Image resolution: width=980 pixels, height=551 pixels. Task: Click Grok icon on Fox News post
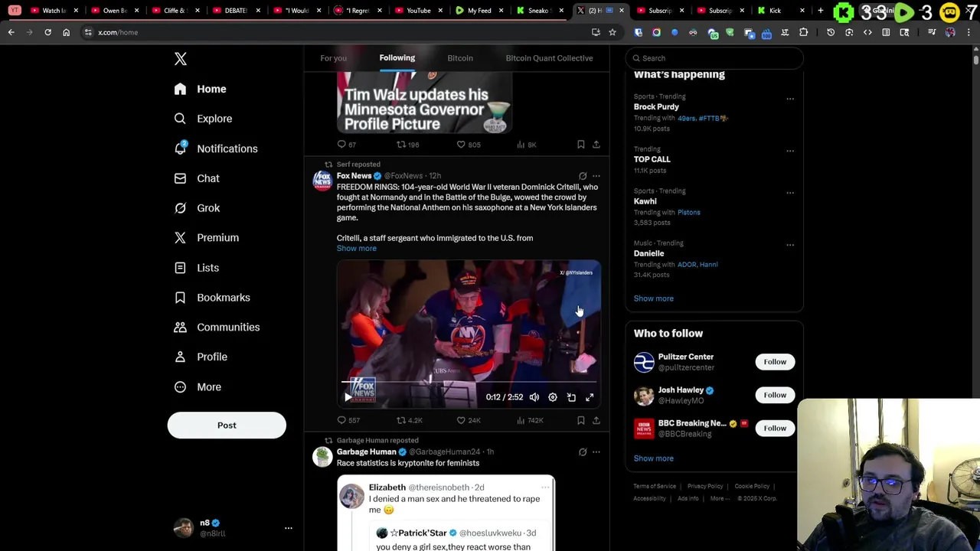pos(583,176)
